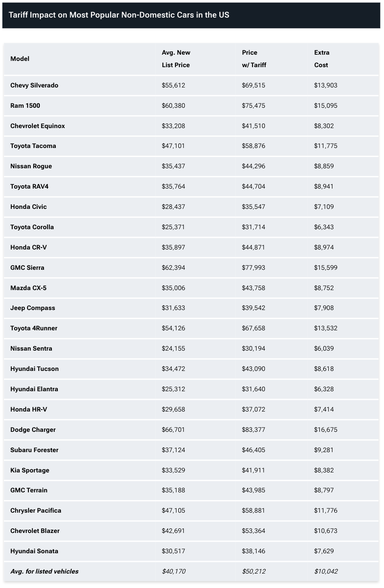This screenshot has height=588, width=384.
Task: Click Nissan Rogue's $44,296 tariff price
Action: (253, 166)
